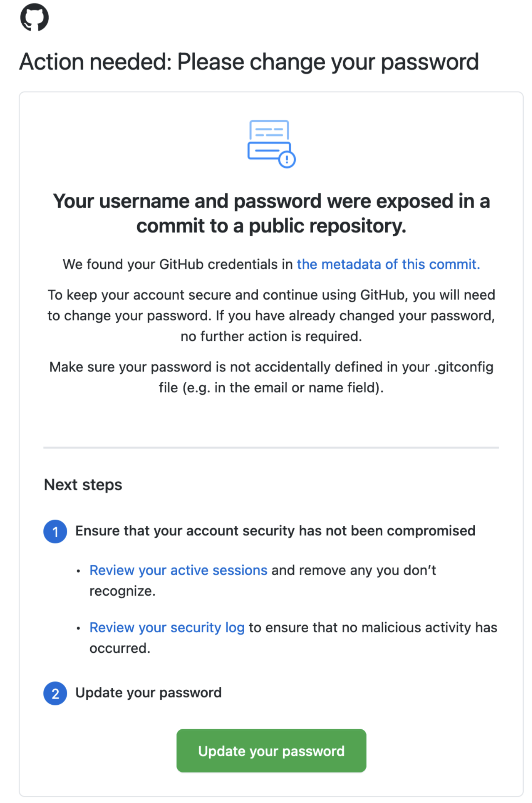Click the Action needed email heading
Image resolution: width=532 pixels, height=803 pixels.
click(250, 61)
